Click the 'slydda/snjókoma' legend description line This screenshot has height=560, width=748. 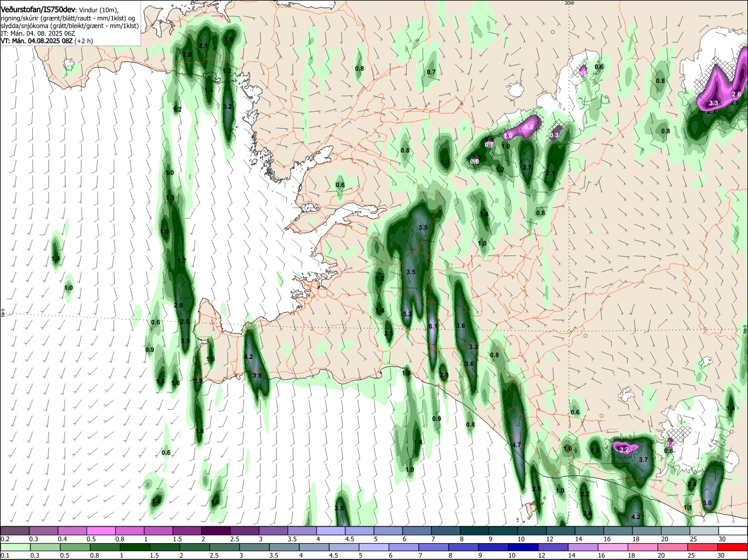pos(70,26)
